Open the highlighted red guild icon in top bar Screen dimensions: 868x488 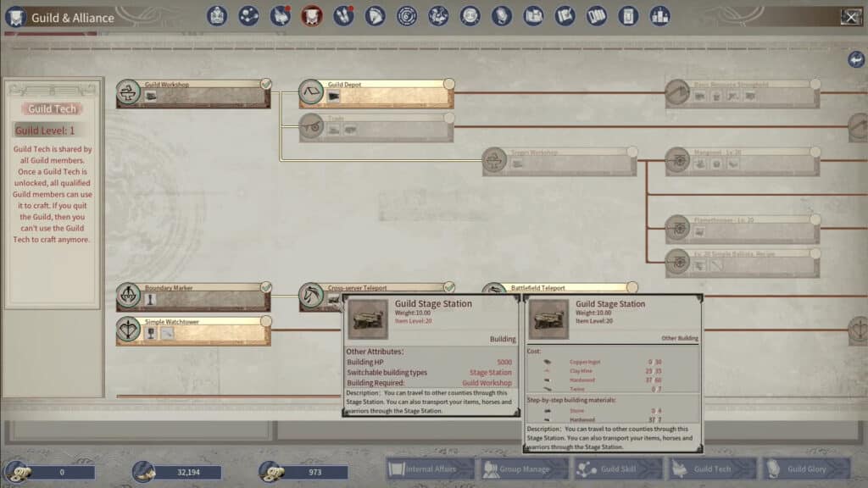(312, 16)
